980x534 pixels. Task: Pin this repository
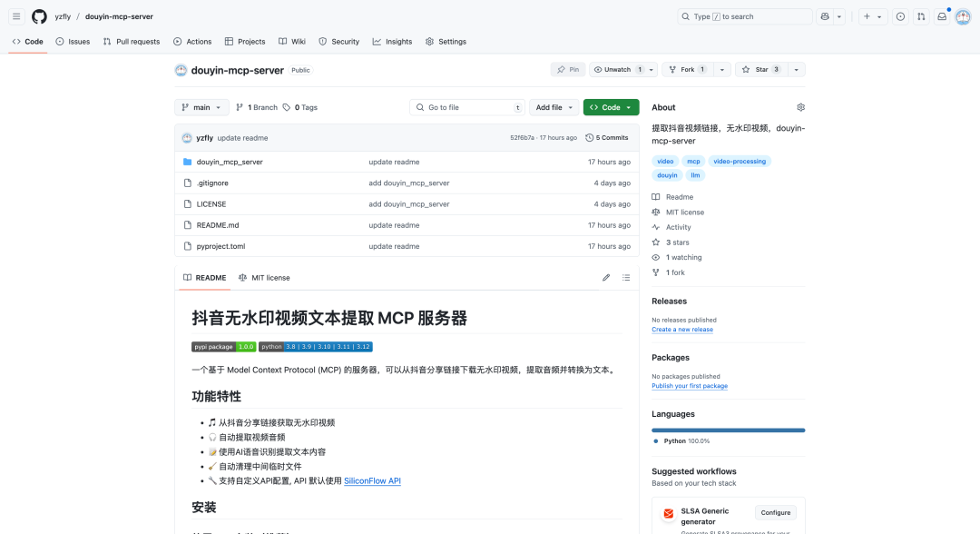click(568, 69)
